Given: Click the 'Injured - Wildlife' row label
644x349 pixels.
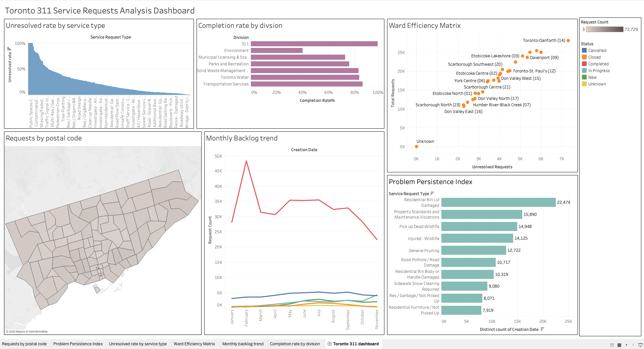Looking at the screenshot, I should click(423, 238).
